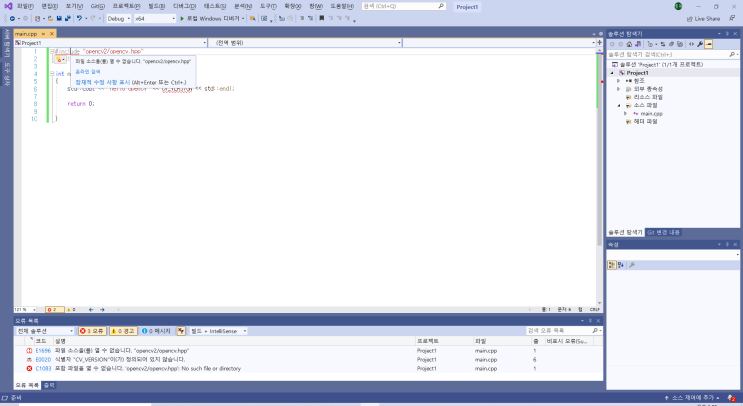The height and width of the screenshot is (406, 743).
Task: Collapse the Project1 tree node
Action: (612, 73)
